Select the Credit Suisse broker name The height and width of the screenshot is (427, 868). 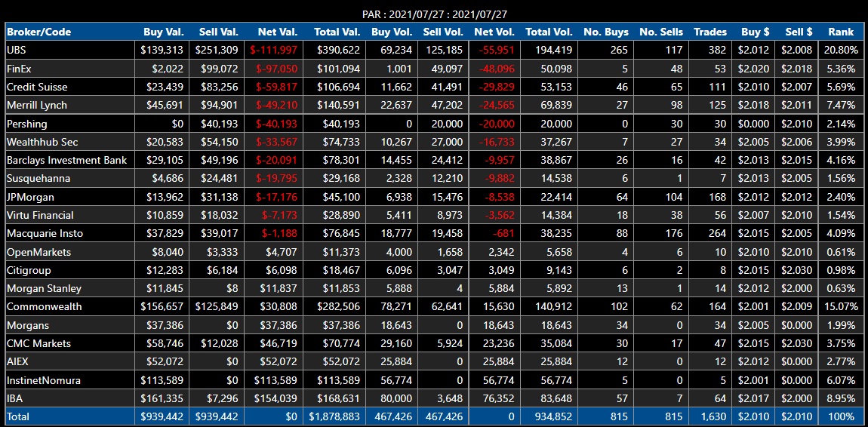coord(37,87)
